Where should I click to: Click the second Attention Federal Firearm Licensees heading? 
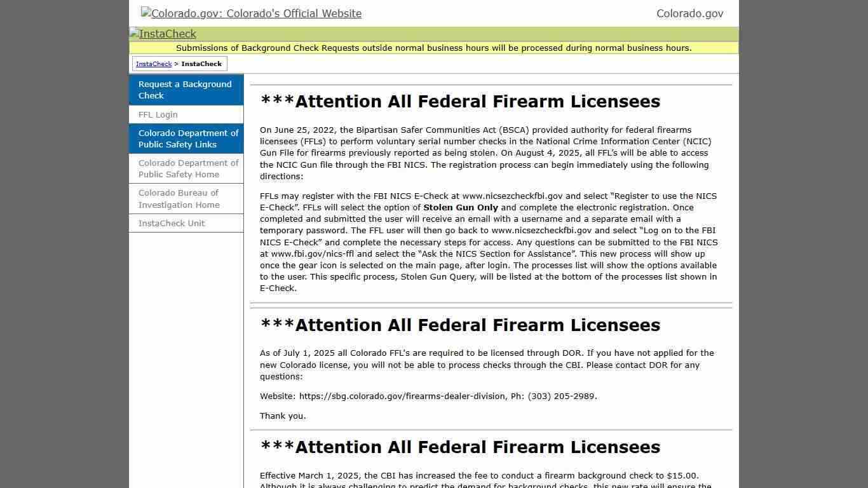460,325
